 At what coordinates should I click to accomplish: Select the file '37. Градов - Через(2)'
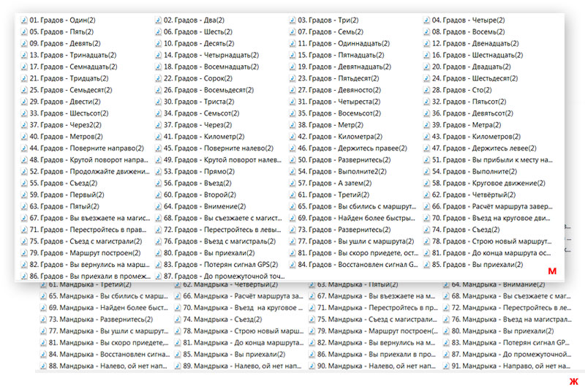tap(193, 125)
